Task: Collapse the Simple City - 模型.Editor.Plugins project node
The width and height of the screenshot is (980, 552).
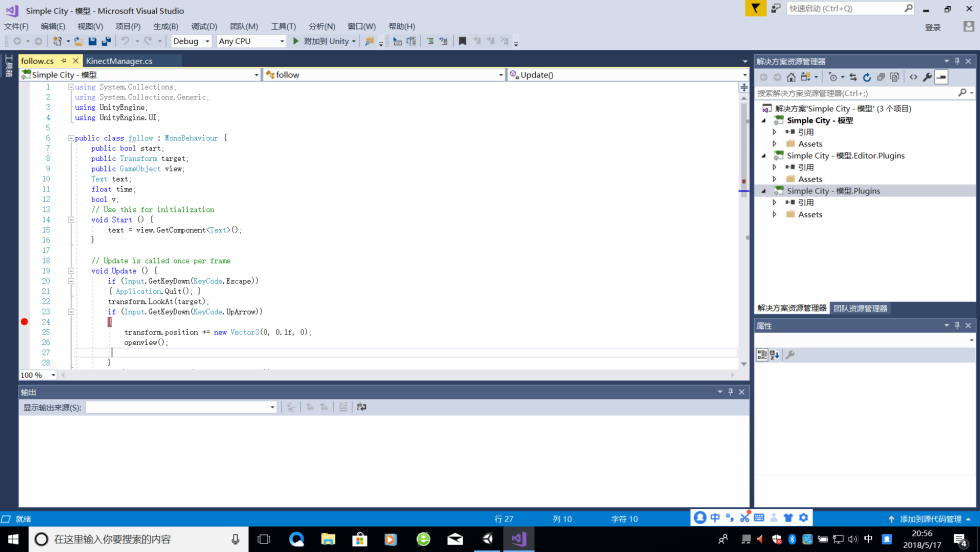Action: click(x=764, y=156)
